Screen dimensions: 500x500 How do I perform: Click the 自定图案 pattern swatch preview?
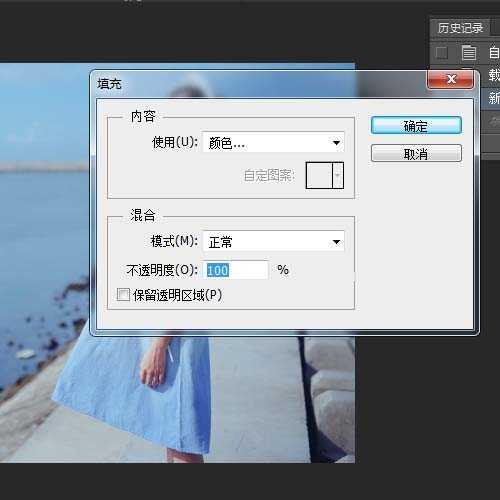[319, 175]
